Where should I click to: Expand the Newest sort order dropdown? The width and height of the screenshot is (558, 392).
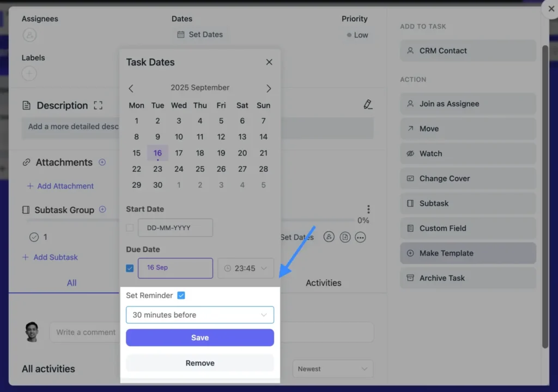click(x=332, y=369)
